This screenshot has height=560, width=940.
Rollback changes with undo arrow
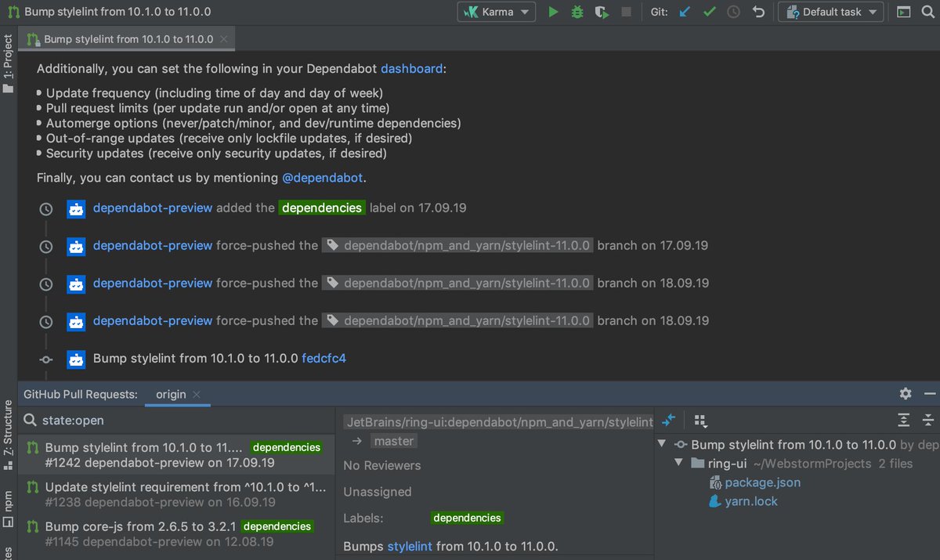[758, 12]
